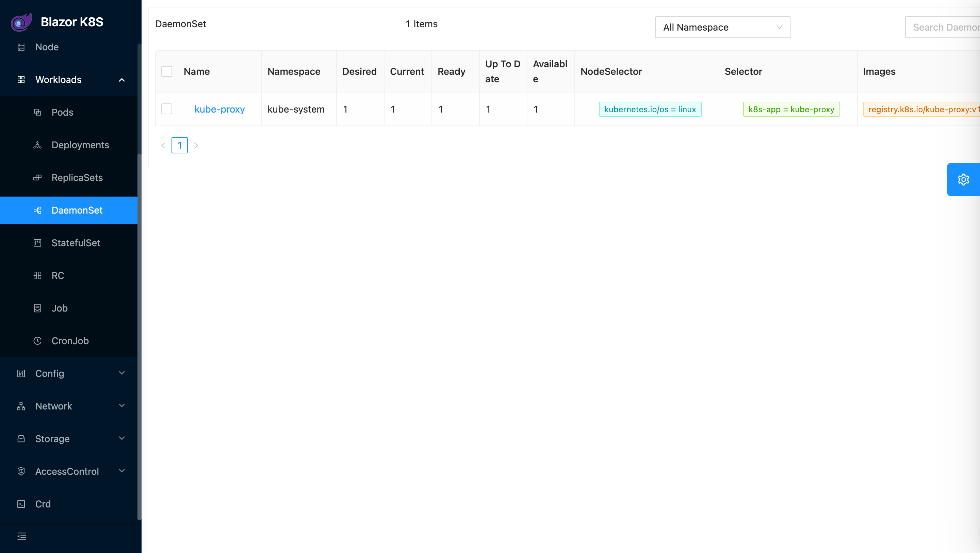Click the NodeSelector column header
Viewport: 980px width, 553px height.
pyautogui.click(x=647, y=71)
